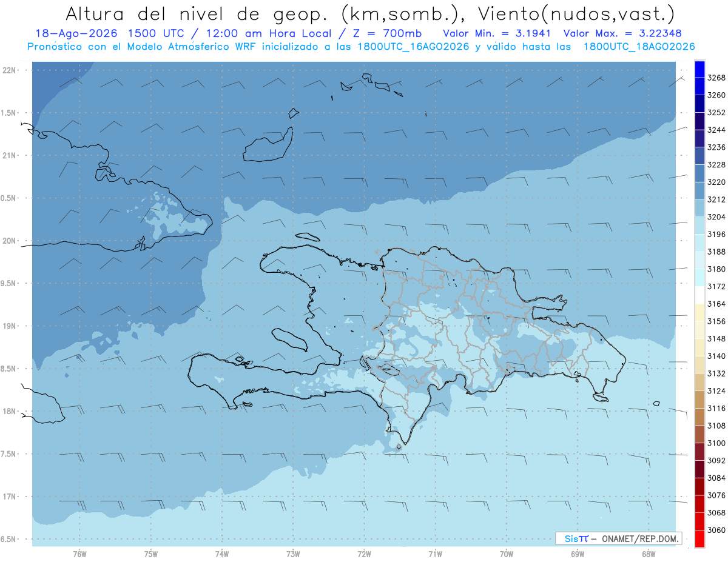Click colorbar value 3140
Viewport: 728px width, 562px height.
coord(716,356)
